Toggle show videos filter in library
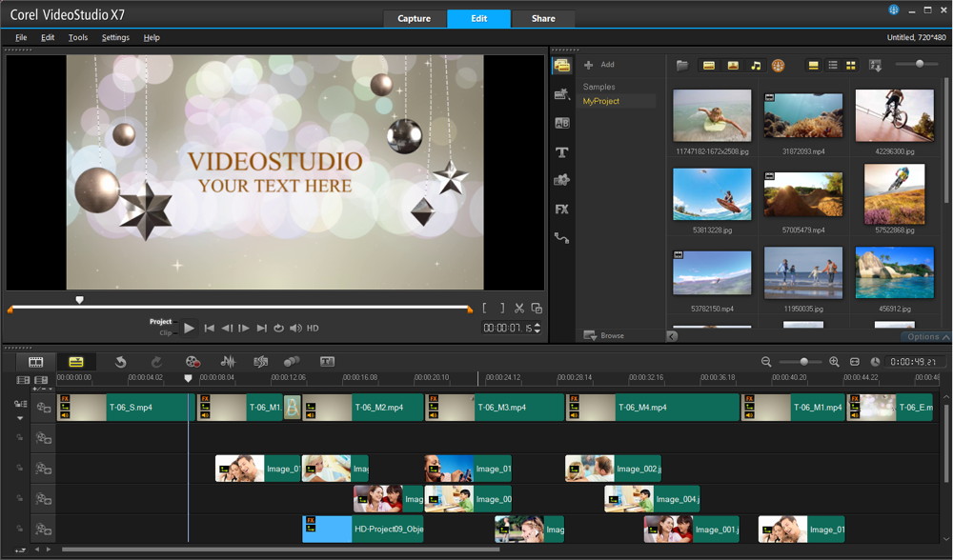953x560 pixels. tap(709, 65)
